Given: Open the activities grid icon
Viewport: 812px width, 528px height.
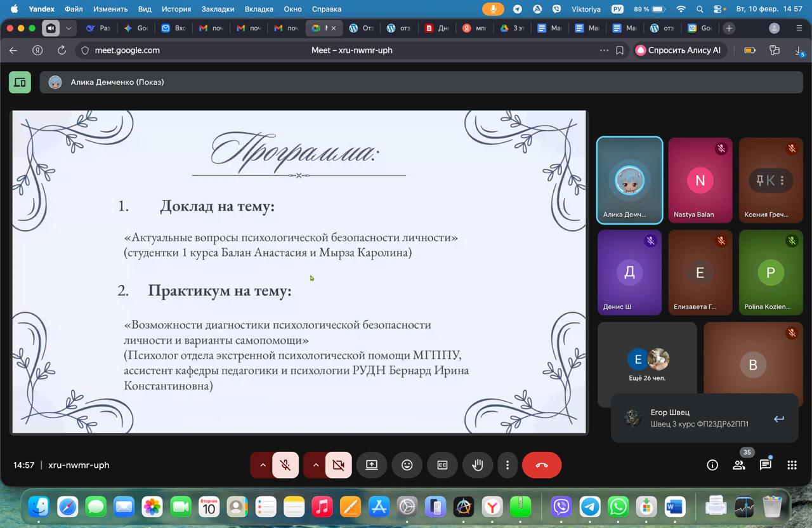Looking at the screenshot, I should 792,465.
